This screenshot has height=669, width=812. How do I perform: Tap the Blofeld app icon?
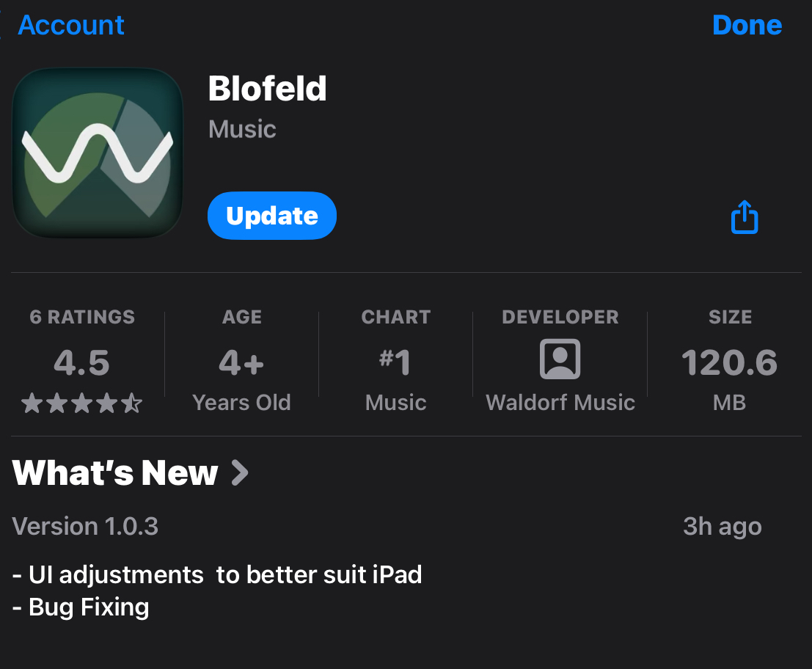click(x=97, y=153)
